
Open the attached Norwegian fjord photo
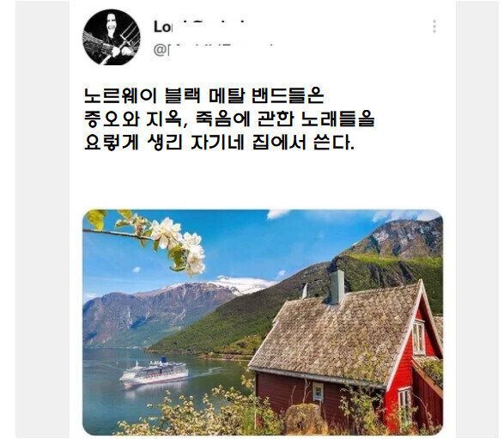click(263, 322)
